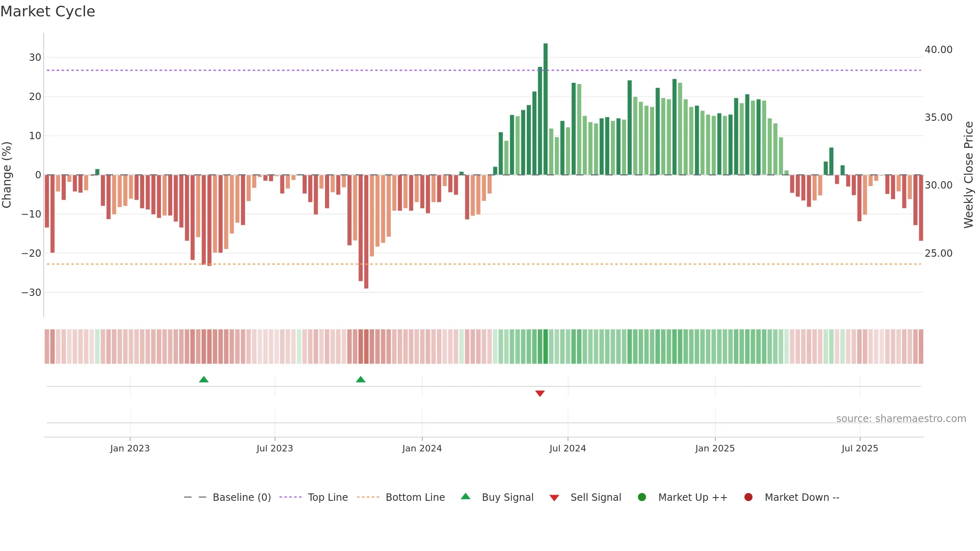Click the Market Up ++ legend label
This screenshot has width=980, height=551.
click(693, 497)
